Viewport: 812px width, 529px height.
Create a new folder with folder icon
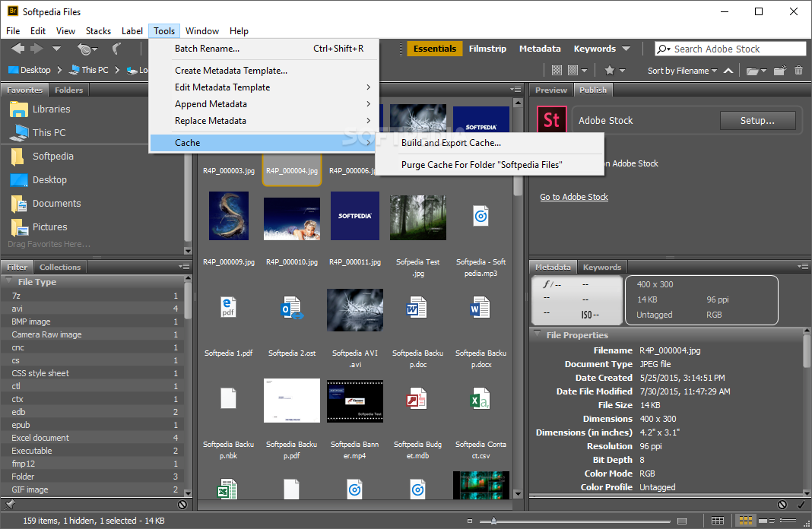pyautogui.click(x=780, y=71)
